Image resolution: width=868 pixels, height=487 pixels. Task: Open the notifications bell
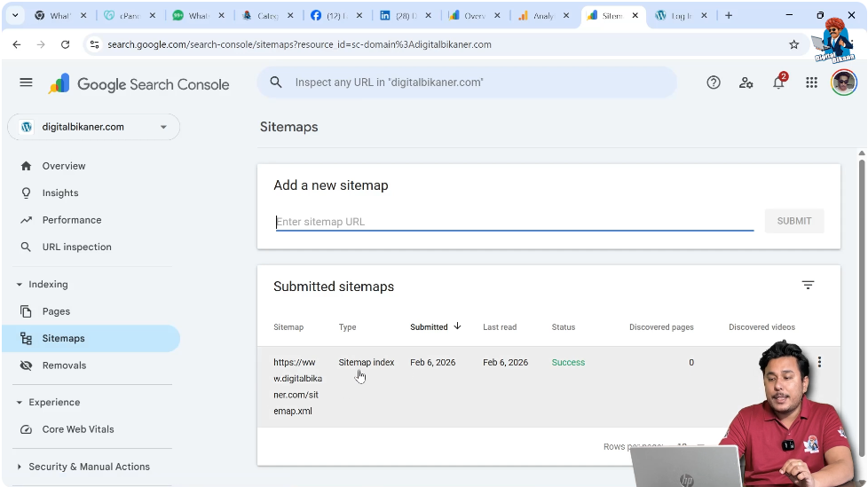(779, 82)
